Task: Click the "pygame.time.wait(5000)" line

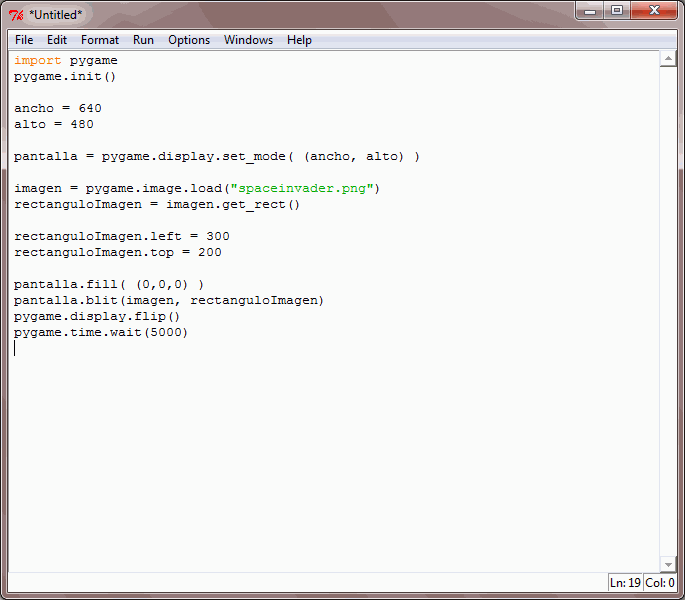Action: tap(101, 333)
